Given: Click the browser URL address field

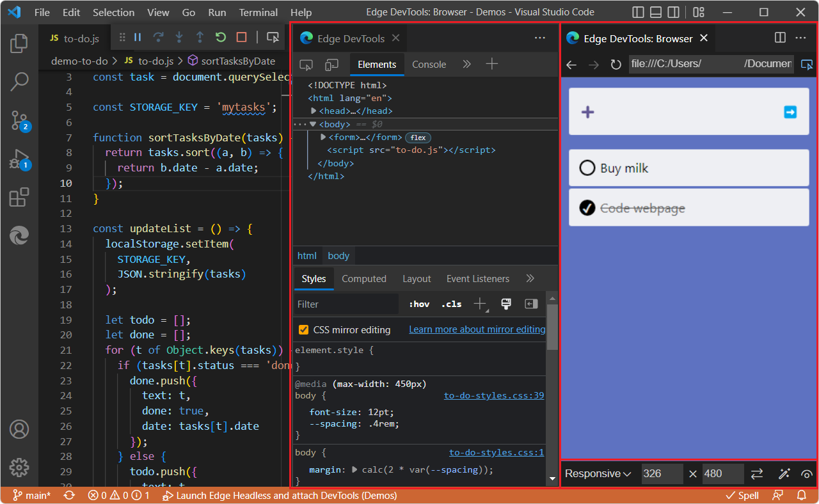Looking at the screenshot, I should [712, 64].
